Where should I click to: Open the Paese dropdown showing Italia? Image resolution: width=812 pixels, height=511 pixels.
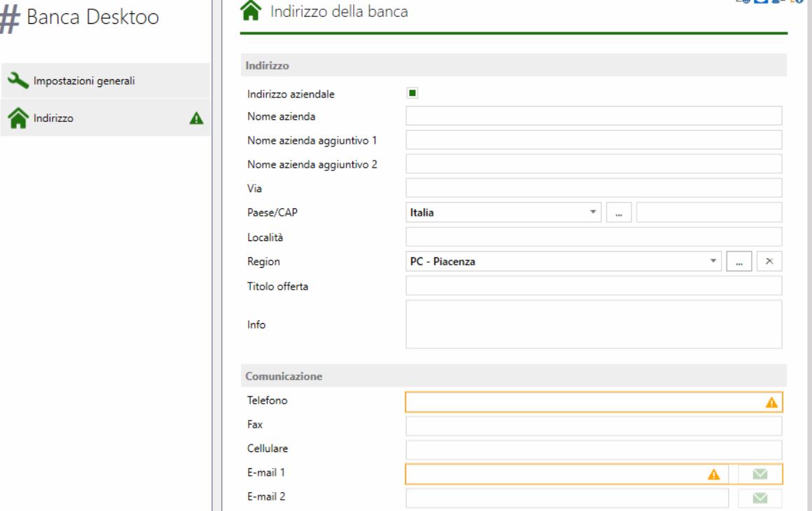(503, 212)
